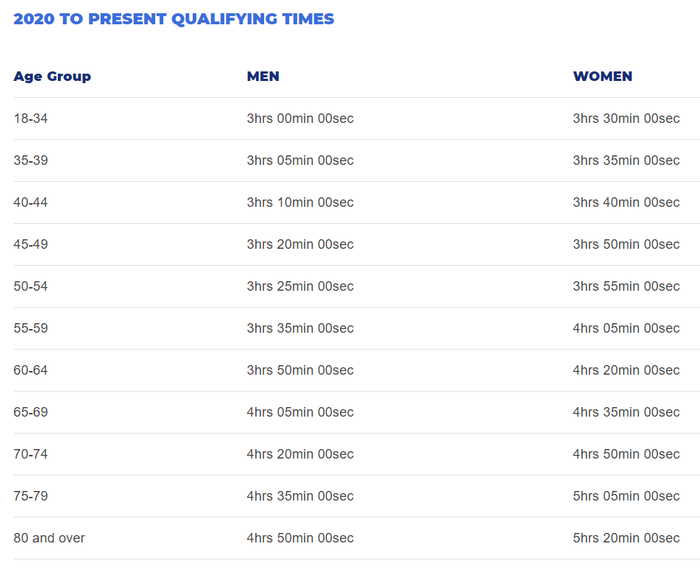Viewport: 700px width, 569px height.
Task: Select the 50-54 age group label
Action: click(29, 286)
